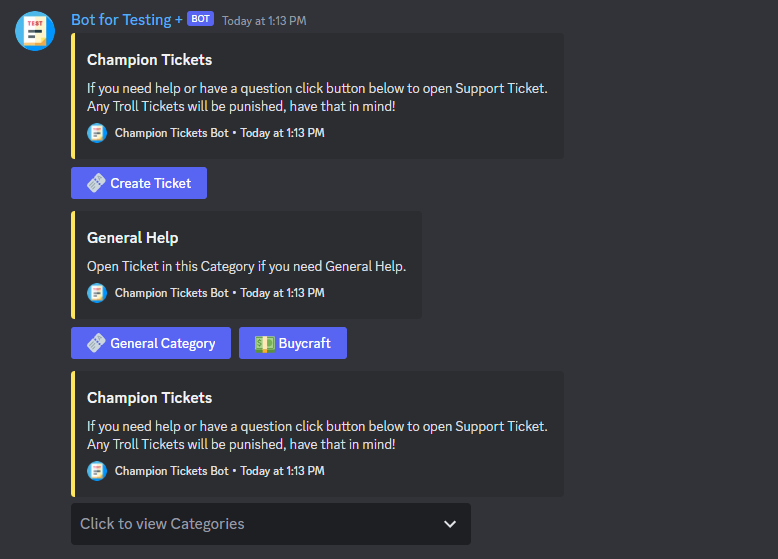The height and width of the screenshot is (559, 778).
Task: Click the first Champion Tickets embed title
Action: [x=150, y=60]
